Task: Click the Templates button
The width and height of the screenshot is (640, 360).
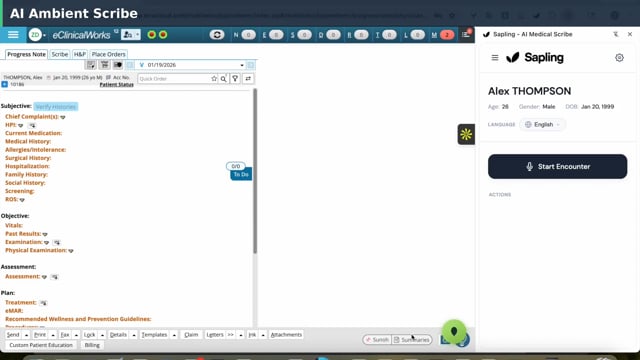Action: 154,335
